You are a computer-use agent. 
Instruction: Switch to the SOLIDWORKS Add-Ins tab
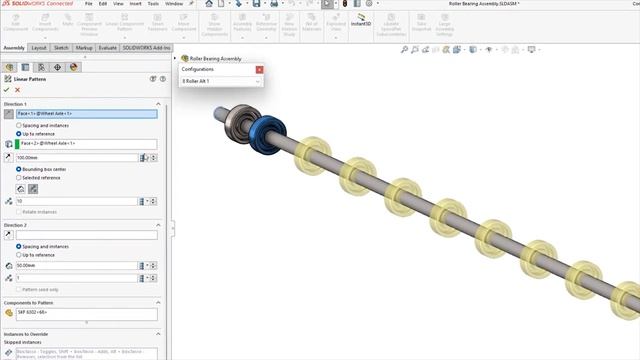coord(147,48)
